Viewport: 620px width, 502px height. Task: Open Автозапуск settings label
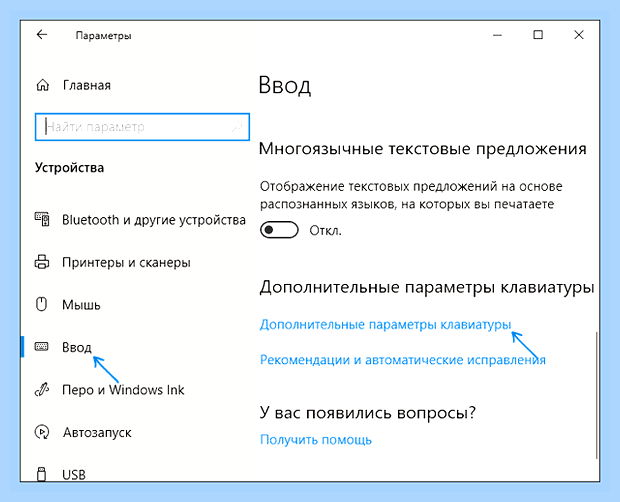coord(97,432)
